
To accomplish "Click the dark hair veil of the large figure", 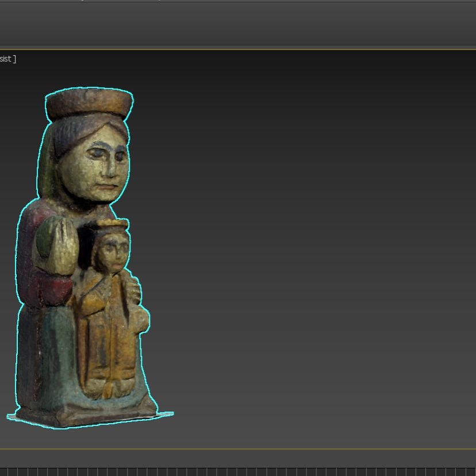I will coord(63,138).
